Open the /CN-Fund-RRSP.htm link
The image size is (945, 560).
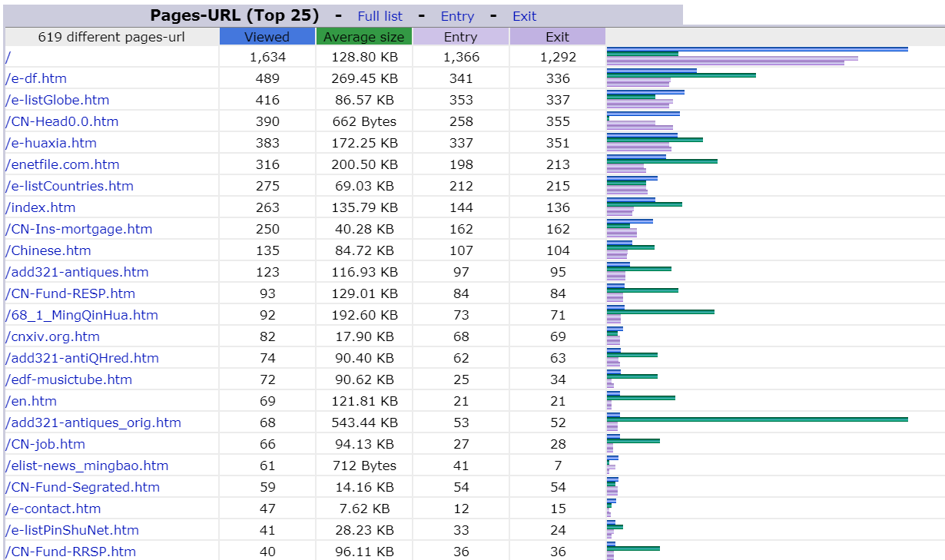click(71, 552)
